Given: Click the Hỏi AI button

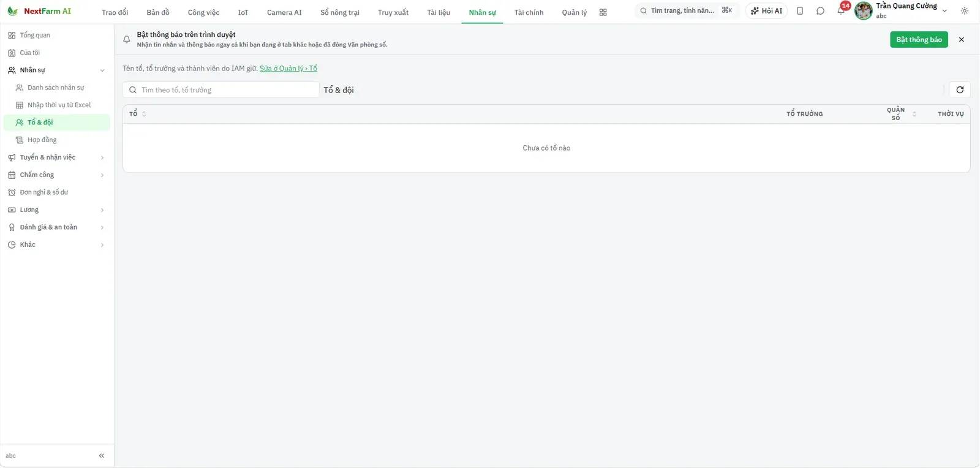Looking at the screenshot, I should point(766,11).
